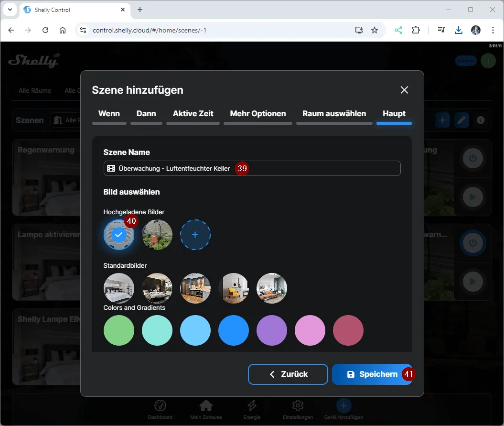The height and width of the screenshot is (426, 504).
Task: Click the Chrome share icon in the toolbar
Action: coord(398,30)
